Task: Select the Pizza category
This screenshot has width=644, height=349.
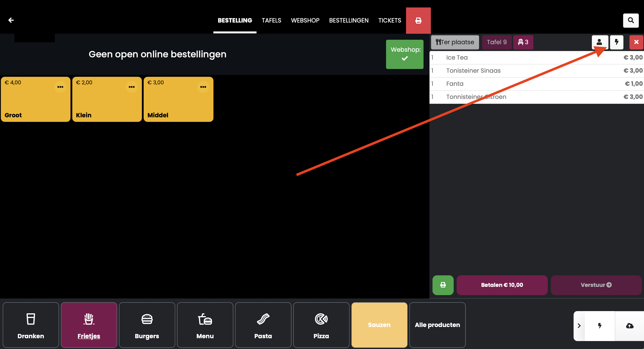Action: point(321,325)
